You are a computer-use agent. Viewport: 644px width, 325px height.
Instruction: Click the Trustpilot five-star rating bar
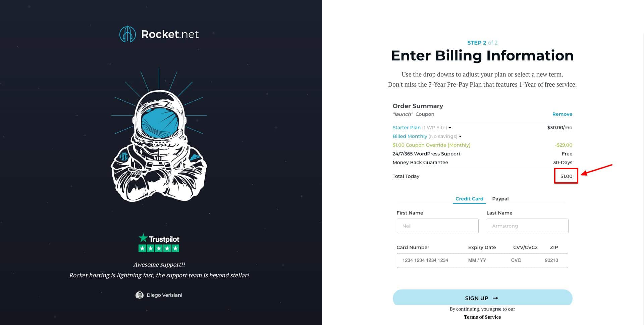159,248
